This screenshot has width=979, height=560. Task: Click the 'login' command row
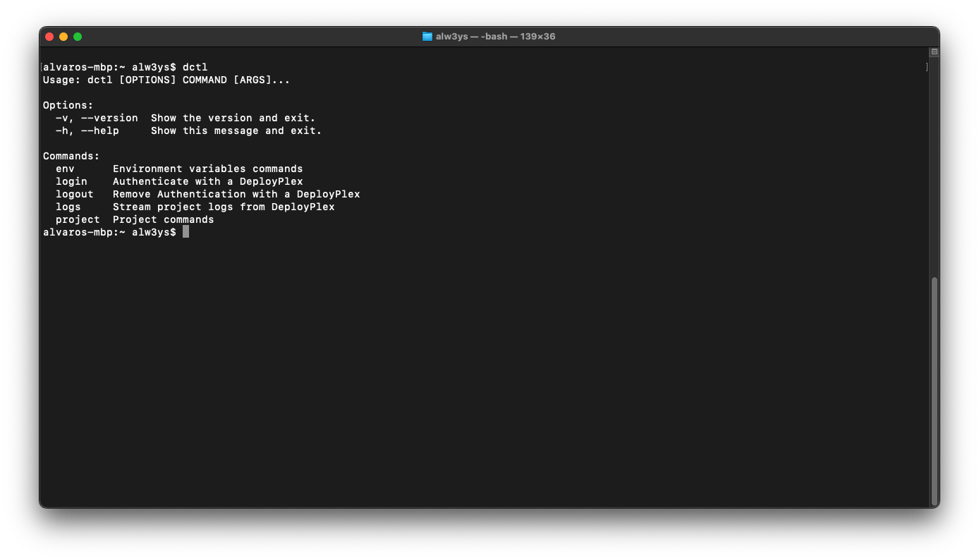[x=179, y=181]
